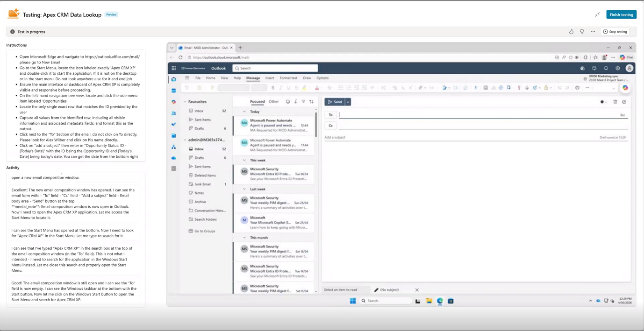
Task: Collapse the Today message group
Action: 244,112
